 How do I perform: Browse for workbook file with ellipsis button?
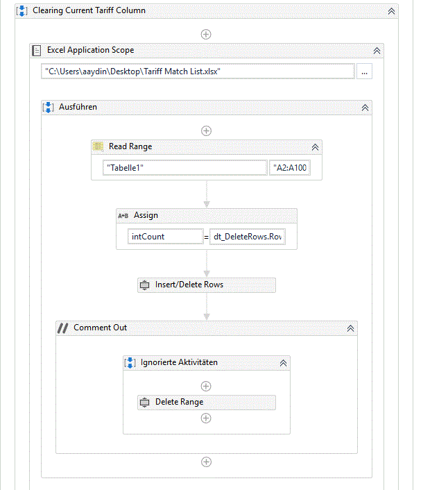pos(364,71)
